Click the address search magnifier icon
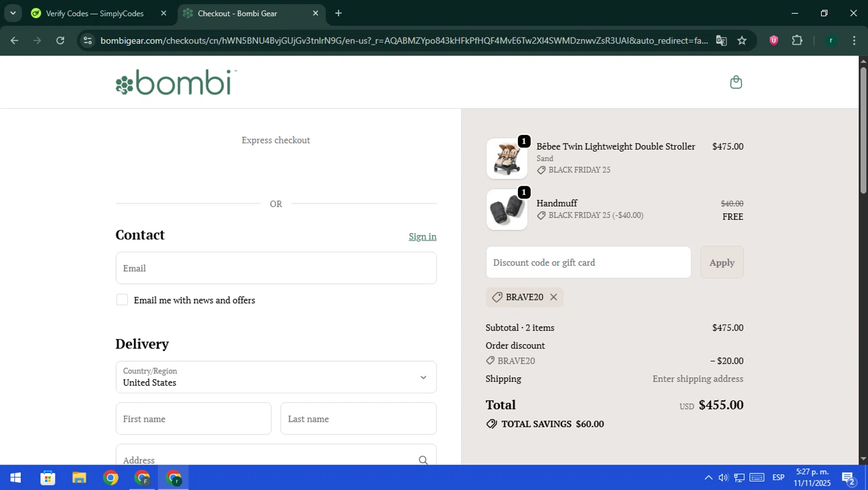 (423, 460)
